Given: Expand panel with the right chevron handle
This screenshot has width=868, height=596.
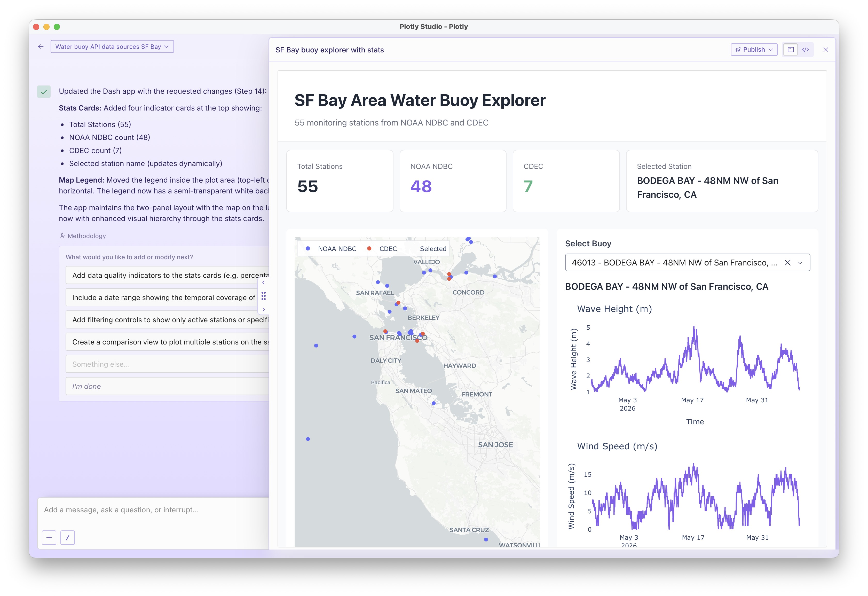Looking at the screenshot, I should pos(264,309).
